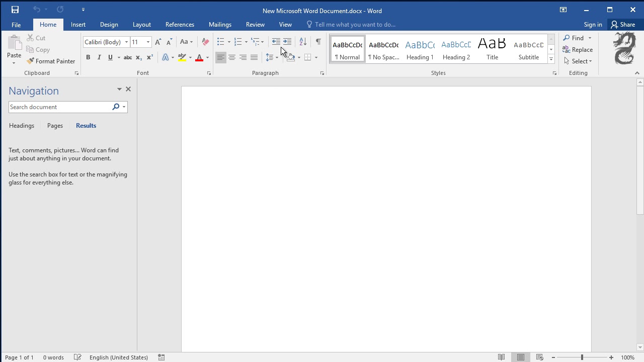Toggle Superscript formatting
Viewport: 644px width, 362px height.
click(150, 57)
